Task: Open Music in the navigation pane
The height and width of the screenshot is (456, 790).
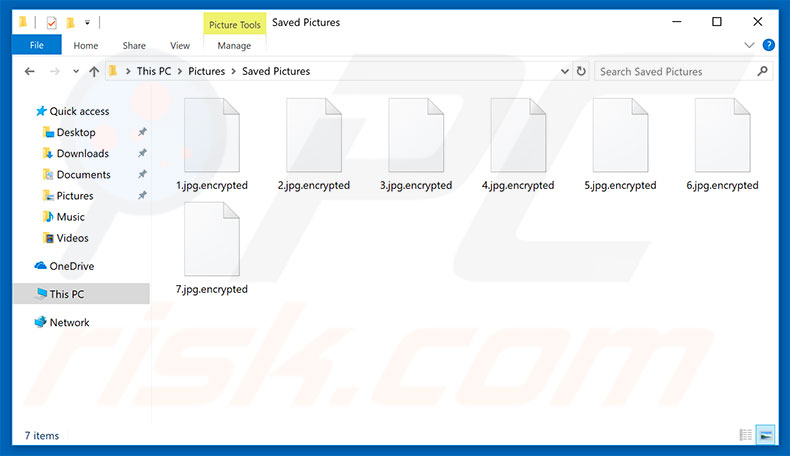Action: (x=70, y=217)
